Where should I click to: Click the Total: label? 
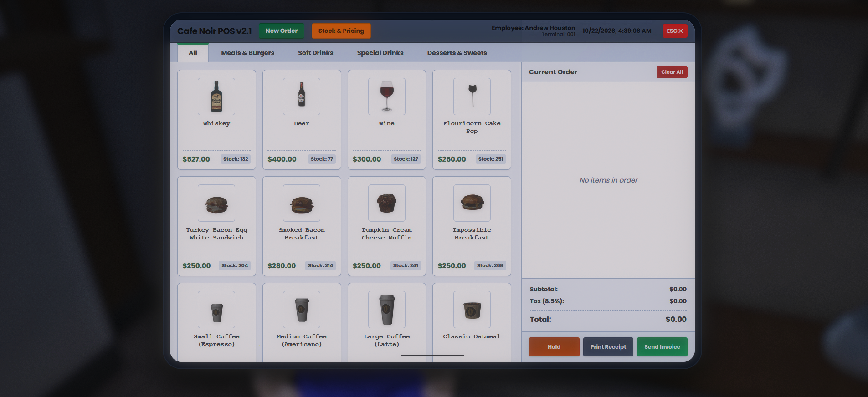[540, 320]
